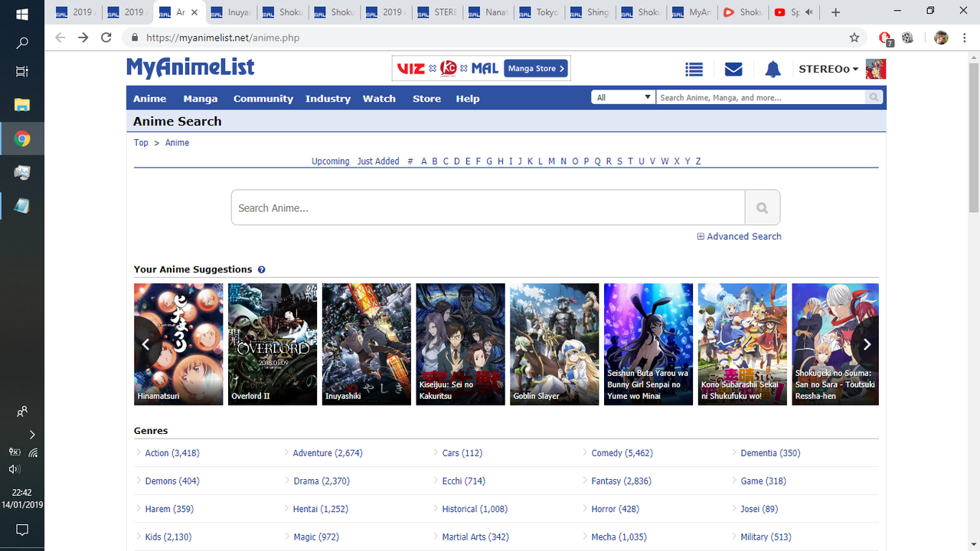Image resolution: width=980 pixels, height=551 pixels.
Task: Click the STEREOo profile avatar picture
Action: click(876, 69)
